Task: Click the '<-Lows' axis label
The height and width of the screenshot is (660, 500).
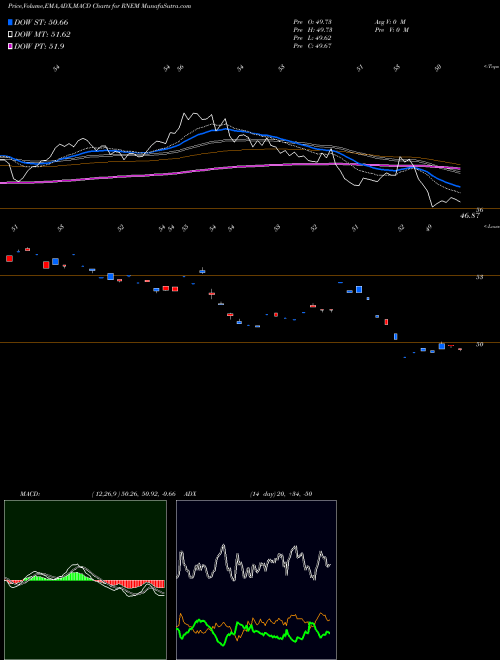Action: click(x=491, y=226)
